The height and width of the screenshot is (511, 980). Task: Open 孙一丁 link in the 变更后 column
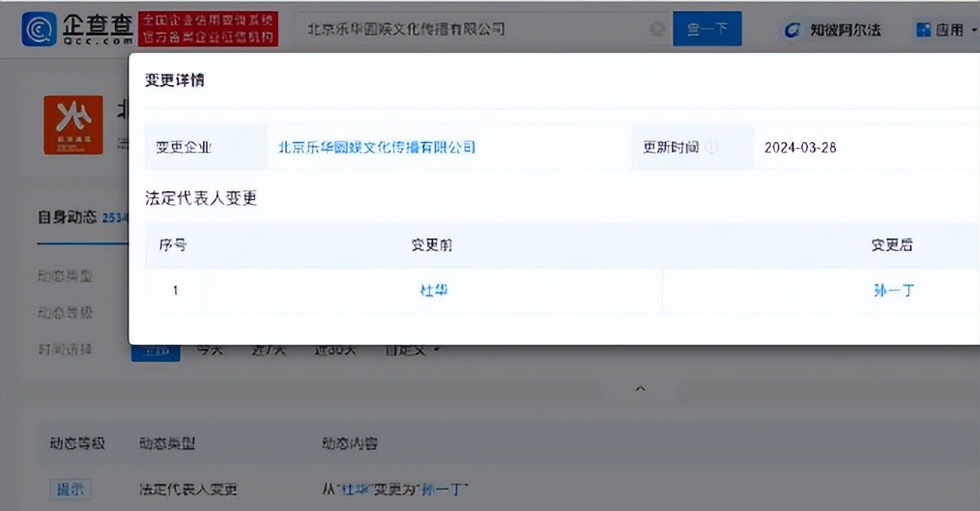(x=893, y=291)
